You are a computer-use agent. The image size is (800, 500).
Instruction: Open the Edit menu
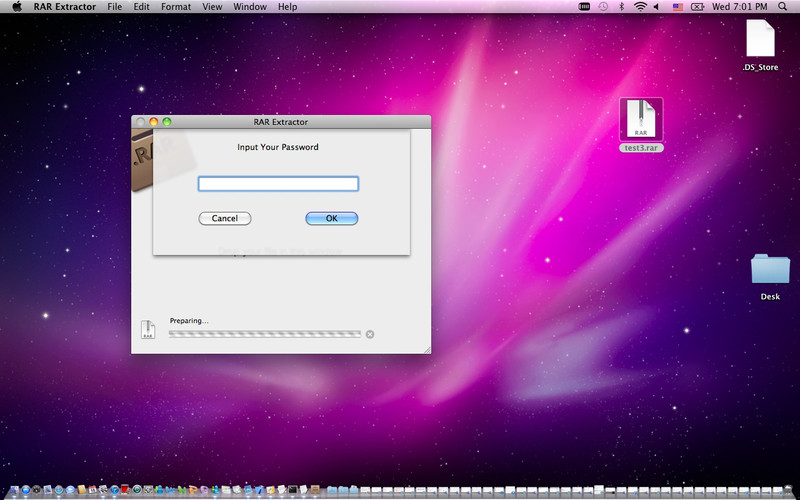pos(141,7)
